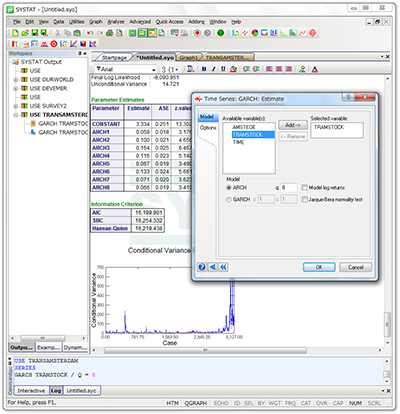
Task: Click the blue help button in dialog
Action: 202,267
